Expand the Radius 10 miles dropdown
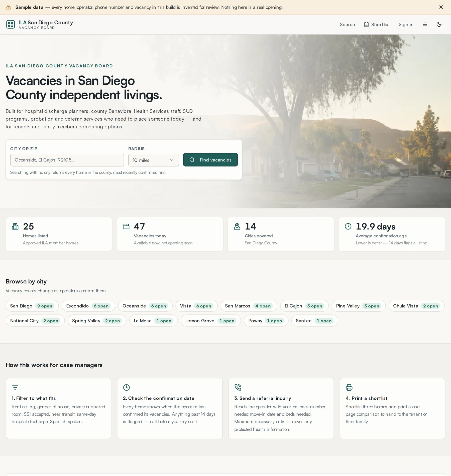Screen dimensions: 451x476 tap(153, 160)
